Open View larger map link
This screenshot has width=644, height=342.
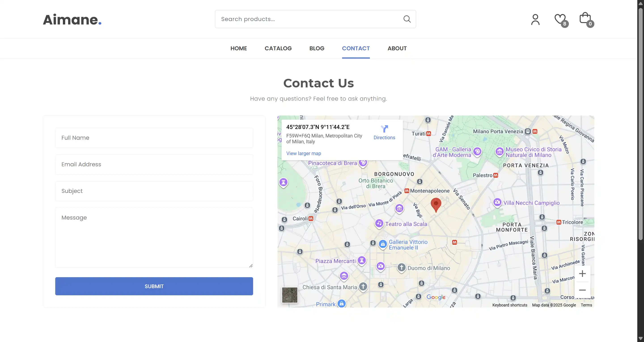pos(303,154)
